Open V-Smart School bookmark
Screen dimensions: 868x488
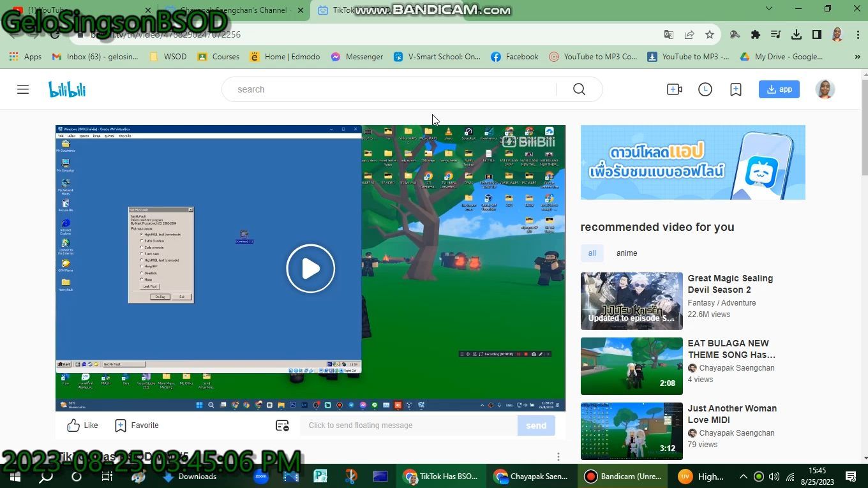click(437, 57)
